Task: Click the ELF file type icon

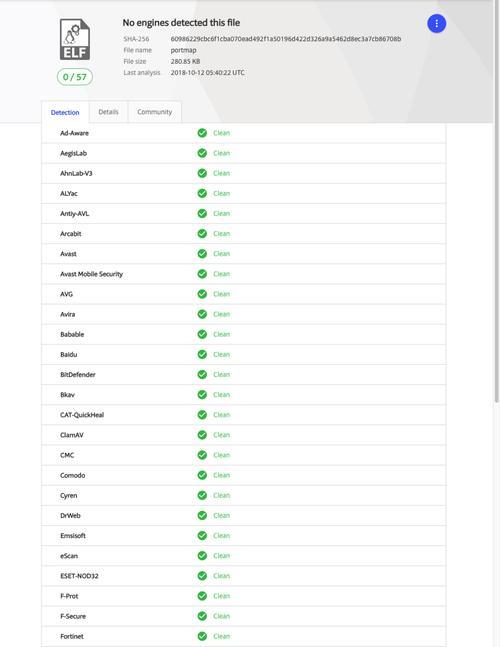Action: [x=75, y=39]
